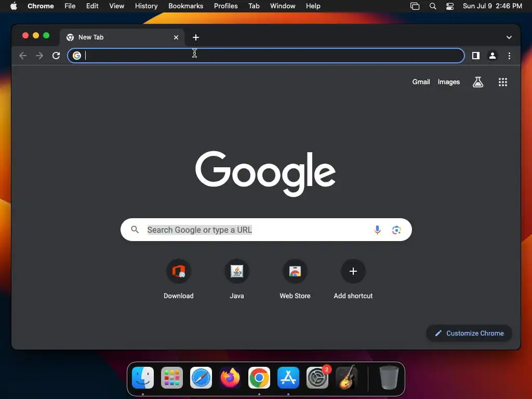Open the File menu
This screenshot has height=399, width=532.
[70, 6]
